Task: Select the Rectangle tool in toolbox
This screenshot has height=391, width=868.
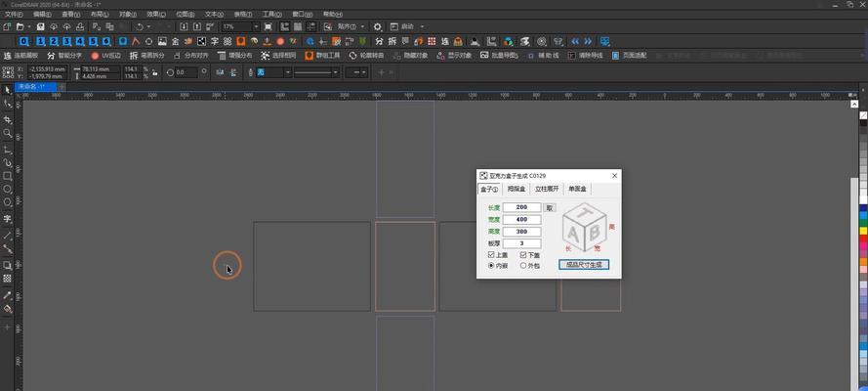Action: (x=7, y=176)
